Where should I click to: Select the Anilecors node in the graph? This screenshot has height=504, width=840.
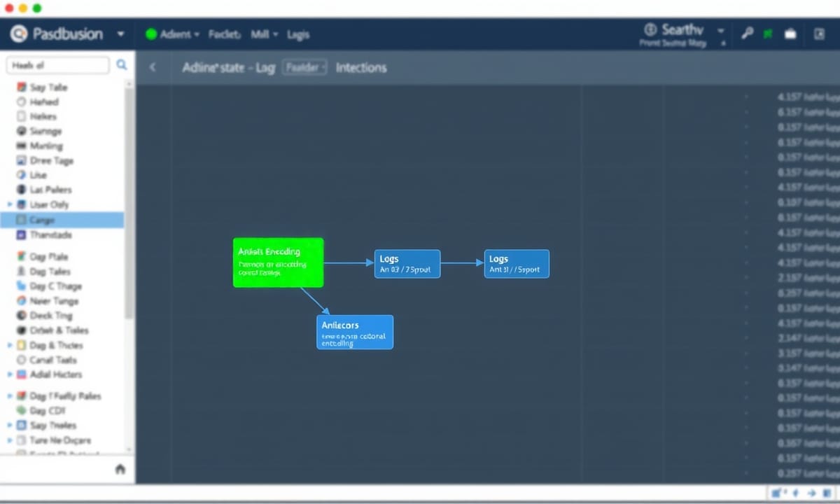[x=355, y=332]
